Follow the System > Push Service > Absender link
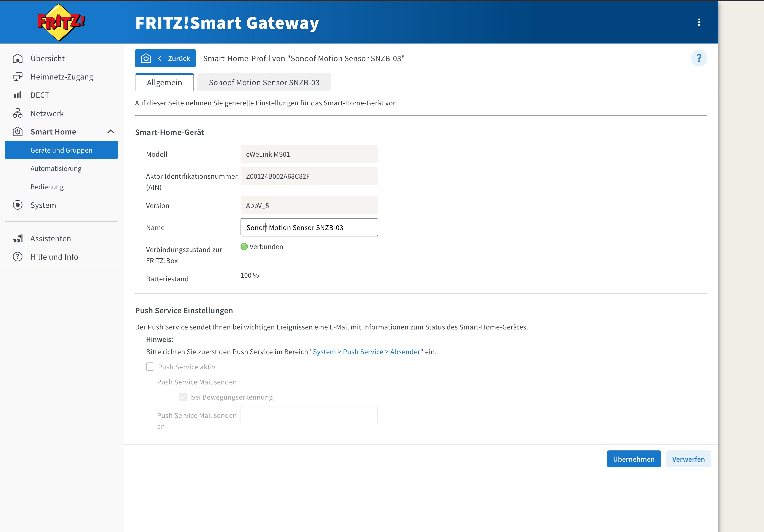The height and width of the screenshot is (532, 764). (x=366, y=352)
